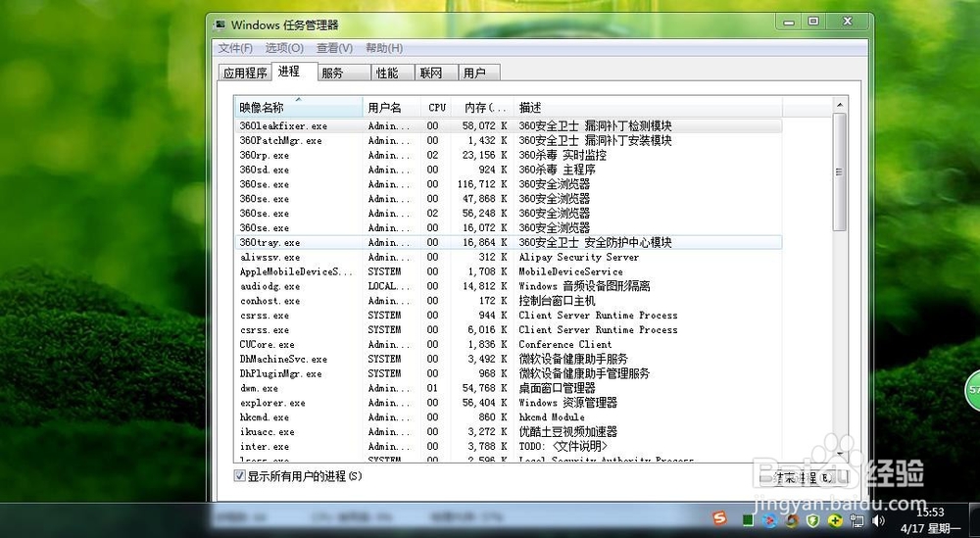
Task: Click the volume speaker tray icon
Action: (878, 520)
